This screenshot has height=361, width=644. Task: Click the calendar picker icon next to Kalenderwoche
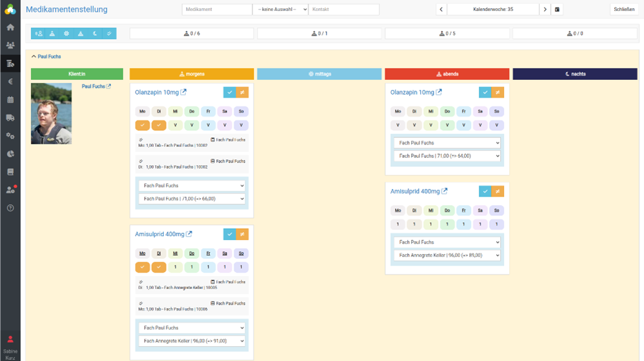tap(558, 10)
